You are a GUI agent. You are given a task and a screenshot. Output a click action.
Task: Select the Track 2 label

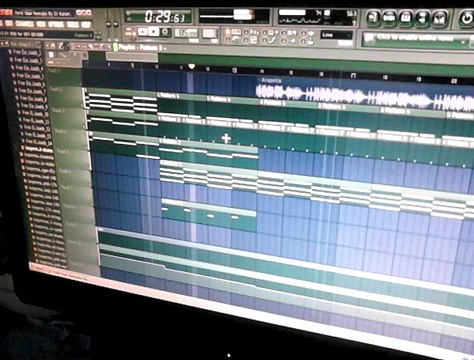(x=66, y=97)
